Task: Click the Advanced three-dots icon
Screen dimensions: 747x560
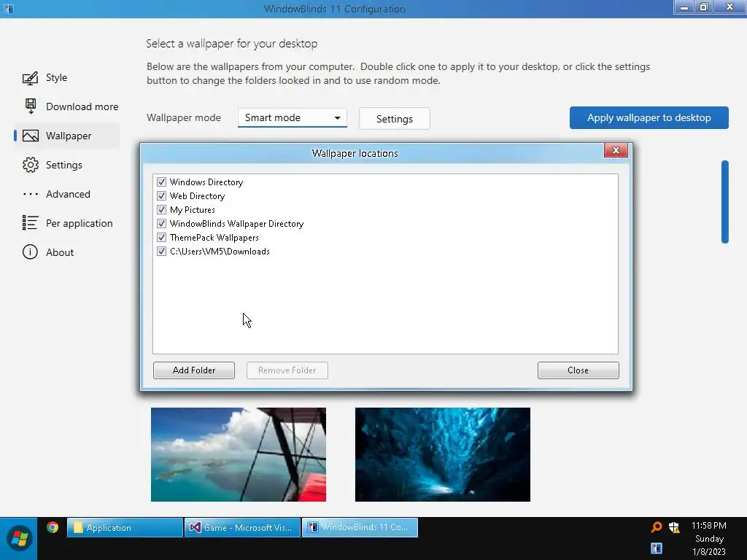Action: click(31, 194)
